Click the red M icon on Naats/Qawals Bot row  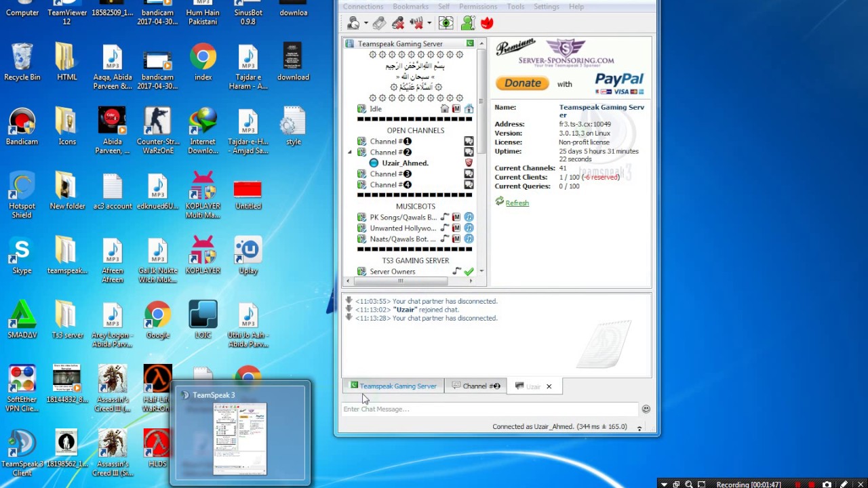pyautogui.click(x=456, y=239)
